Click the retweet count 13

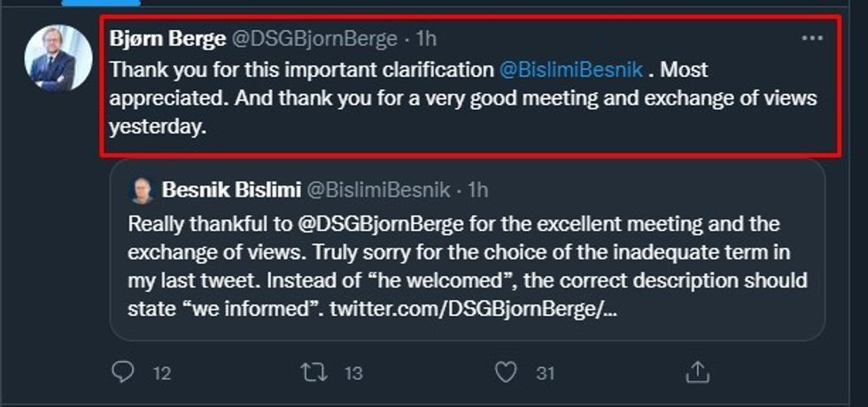tap(353, 373)
